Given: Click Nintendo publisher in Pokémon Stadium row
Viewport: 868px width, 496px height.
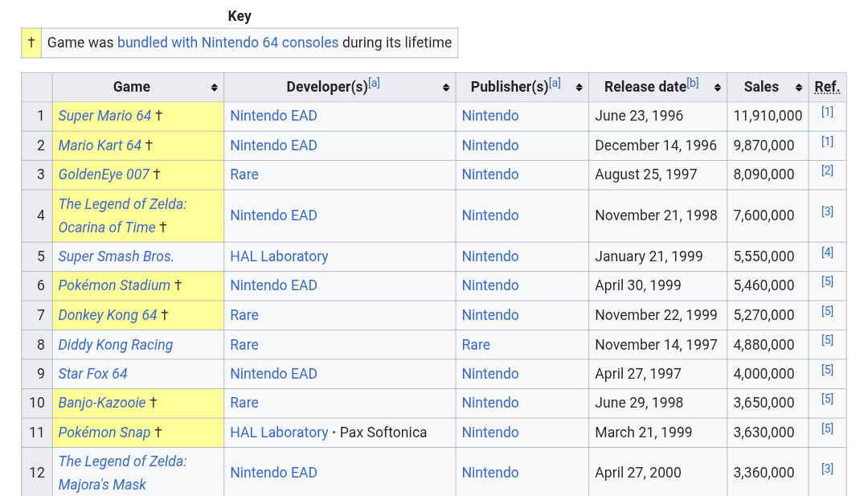Looking at the screenshot, I should point(490,285).
